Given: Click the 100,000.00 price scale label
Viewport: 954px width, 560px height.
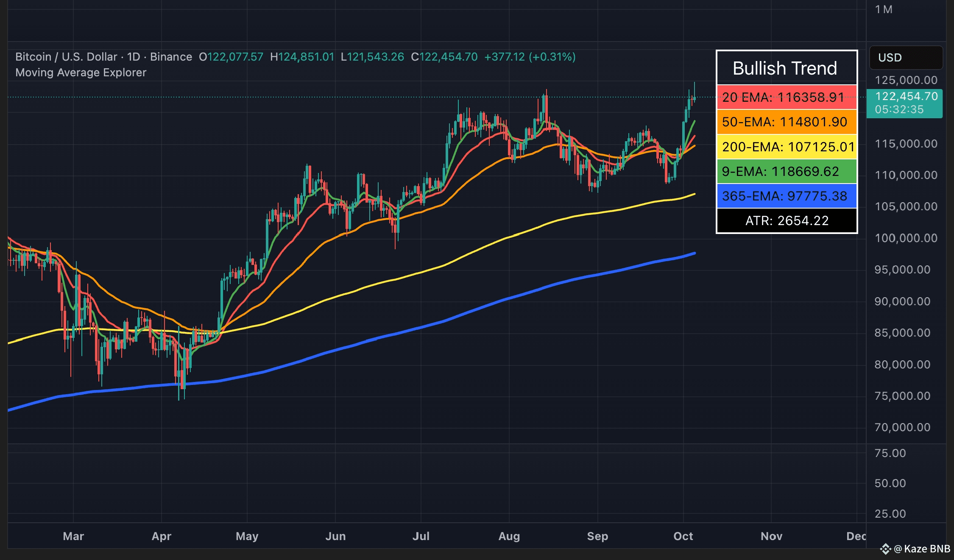Looking at the screenshot, I should pyautogui.click(x=906, y=238).
